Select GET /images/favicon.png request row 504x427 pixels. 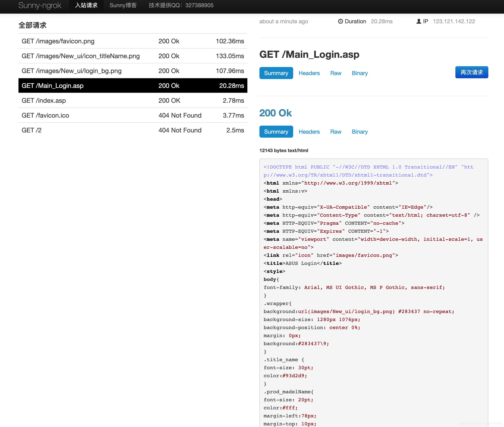click(x=133, y=41)
